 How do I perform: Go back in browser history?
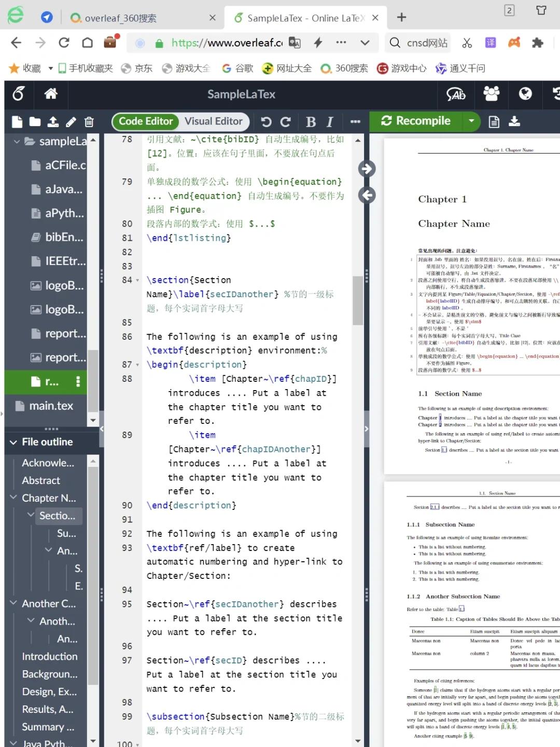(x=16, y=43)
